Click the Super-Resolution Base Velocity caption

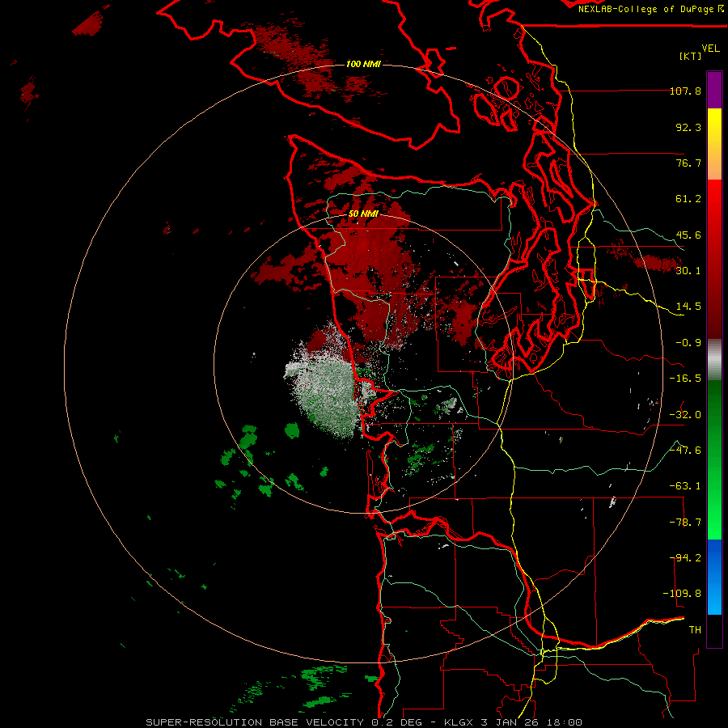coord(363,722)
